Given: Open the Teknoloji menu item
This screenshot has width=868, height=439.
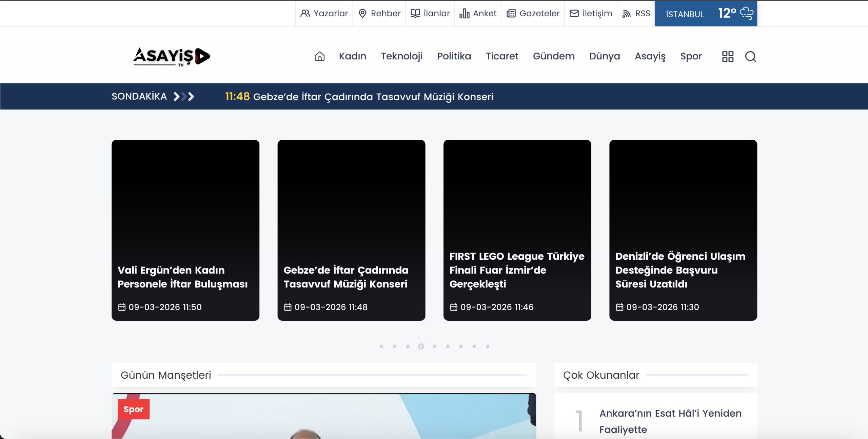Looking at the screenshot, I should (401, 56).
